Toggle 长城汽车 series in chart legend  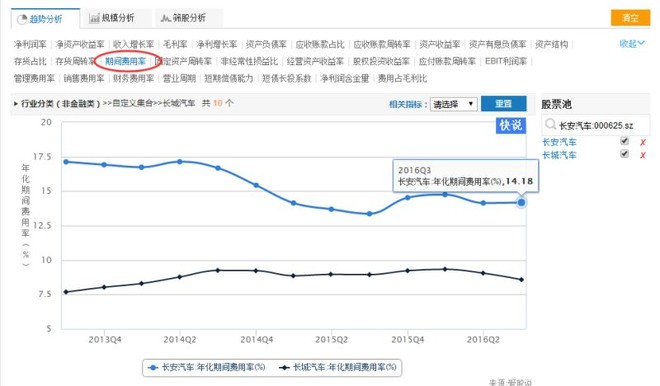[x=338, y=367]
